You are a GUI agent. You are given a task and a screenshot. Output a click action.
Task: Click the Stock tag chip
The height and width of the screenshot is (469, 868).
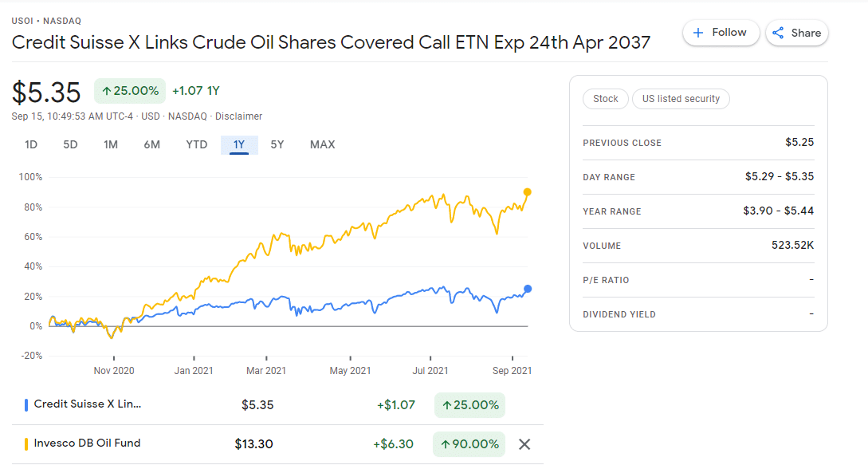(606, 99)
